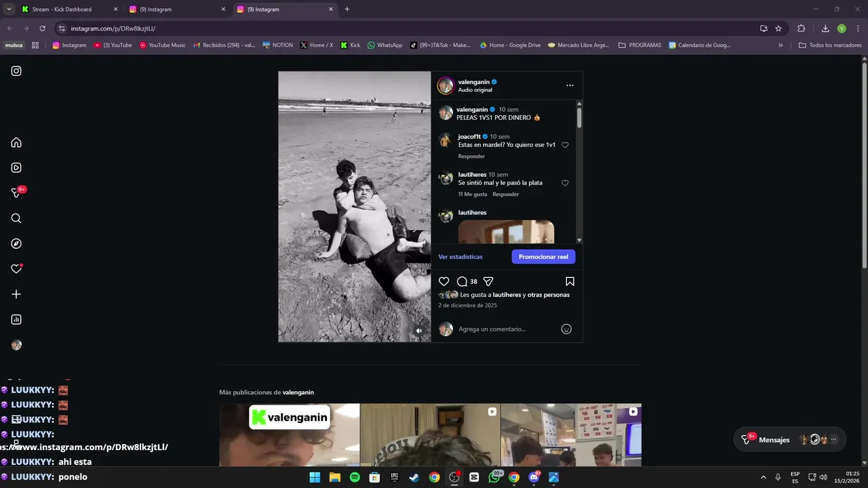
Task: Open the volume control in system tray
Action: pos(823,477)
